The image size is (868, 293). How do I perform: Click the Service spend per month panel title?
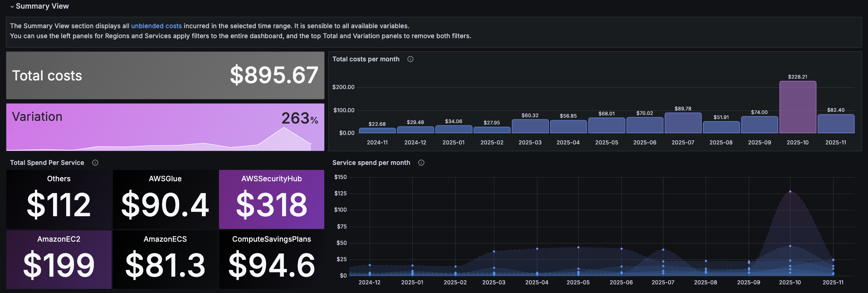pyautogui.click(x=371, y=163)
